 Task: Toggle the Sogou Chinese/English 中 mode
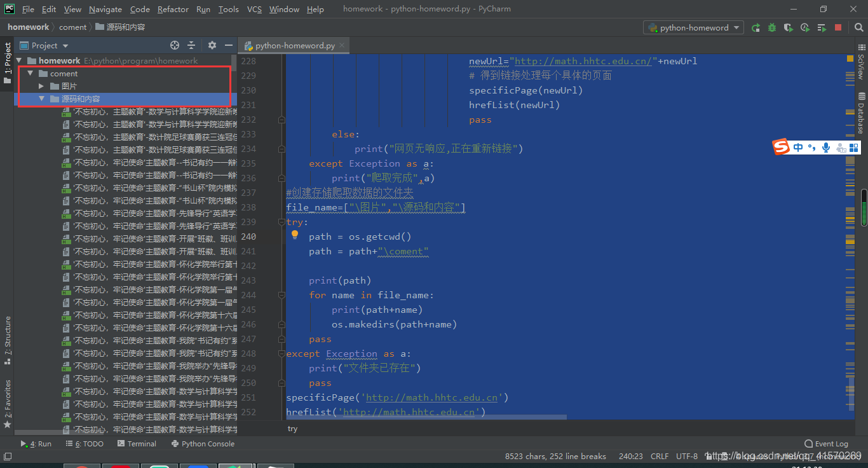coord(798,148)
